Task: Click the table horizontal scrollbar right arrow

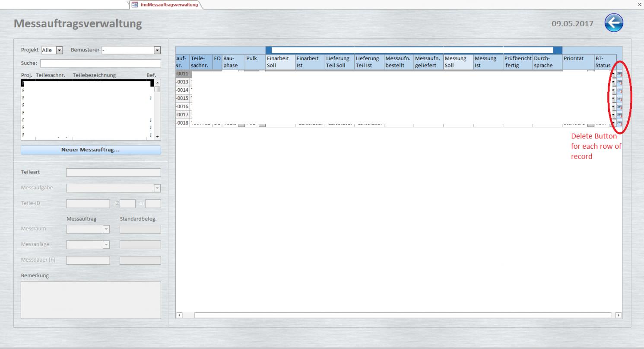Action: click(618, 315)
